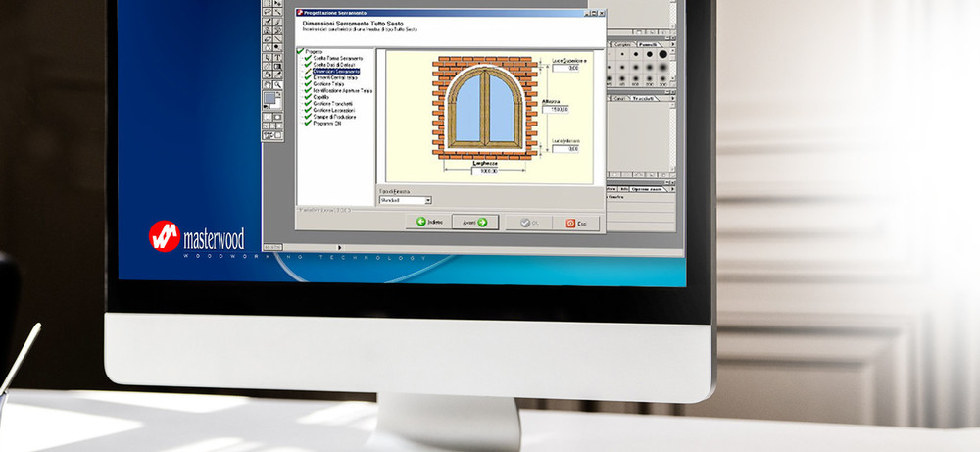The image size is (980, 452).
Task: Open the document status bar arrow menu
Action: click(x=339, y=247)
